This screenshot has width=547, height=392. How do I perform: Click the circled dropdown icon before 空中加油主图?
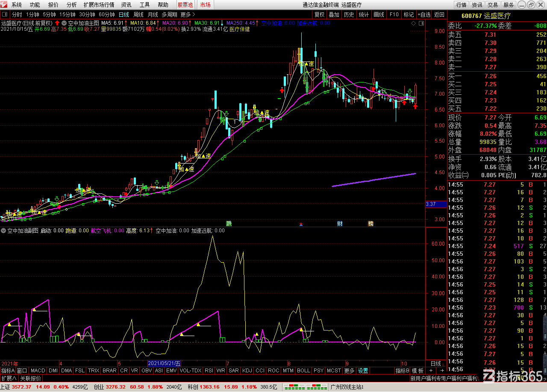pyautogui.click(x=64, y=23)
